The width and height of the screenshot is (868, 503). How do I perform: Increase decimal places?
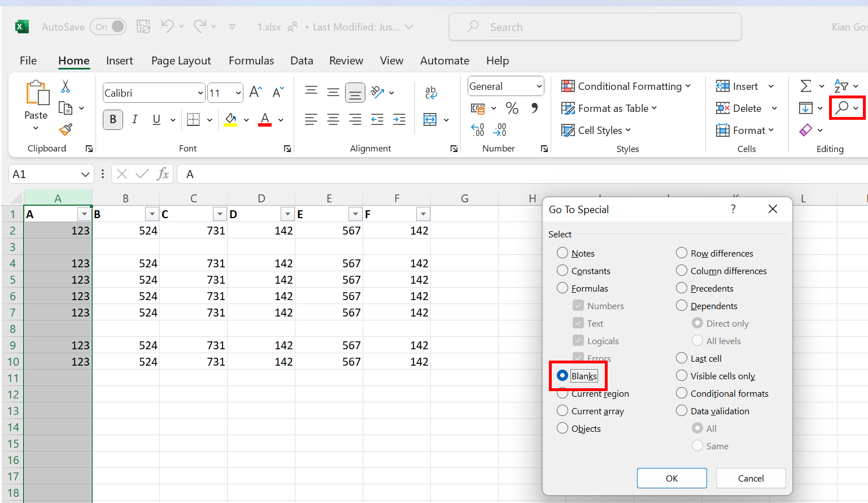coord(478,130)
